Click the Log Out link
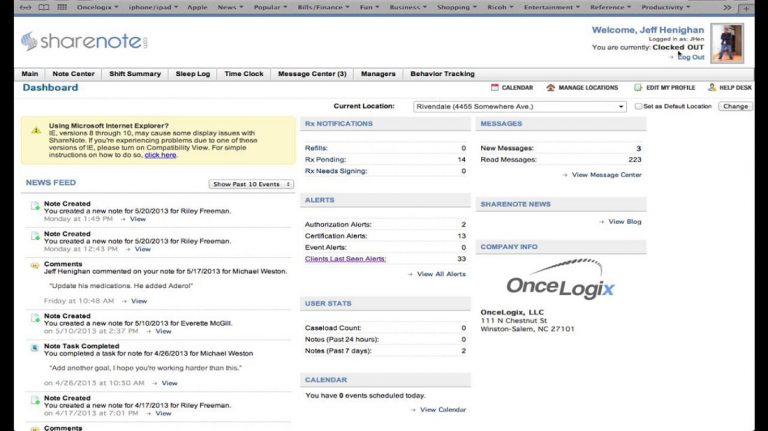 pos(690,57)
